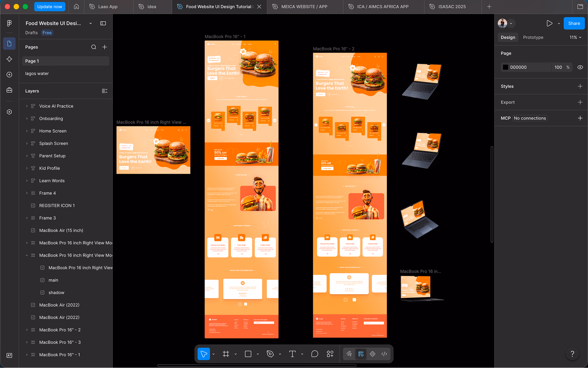This screenshot has width=588, height=368.
Task: Switch to Draw mode in toolbar
Action: (349, 354)
